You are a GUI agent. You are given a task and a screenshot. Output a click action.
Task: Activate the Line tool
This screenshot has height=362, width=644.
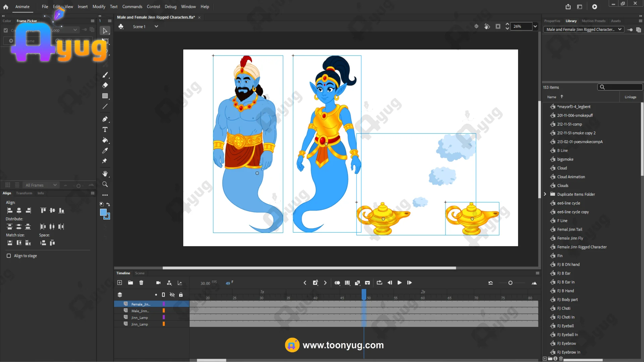point(105,107)
